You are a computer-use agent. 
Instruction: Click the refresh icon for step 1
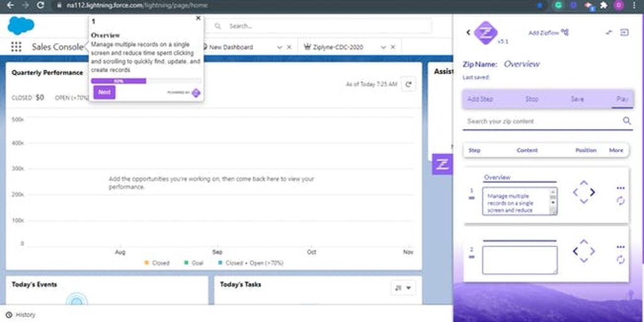click(621, 201)
